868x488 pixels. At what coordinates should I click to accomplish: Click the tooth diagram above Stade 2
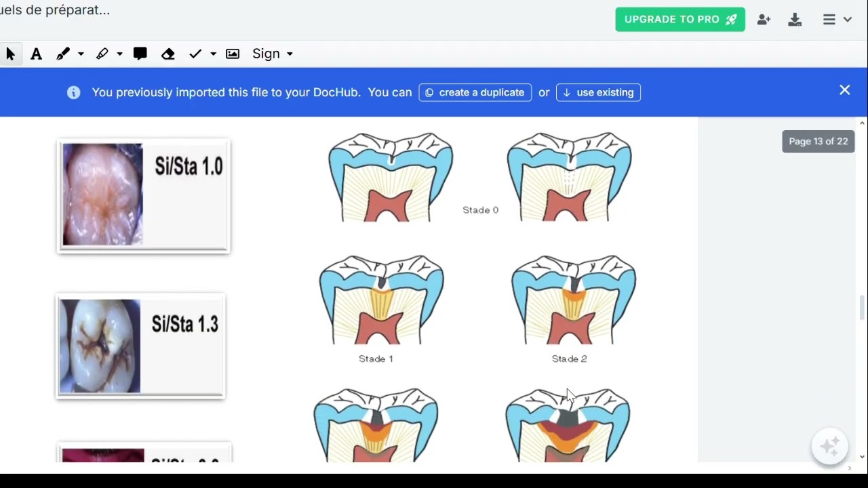tap(574, 300)
